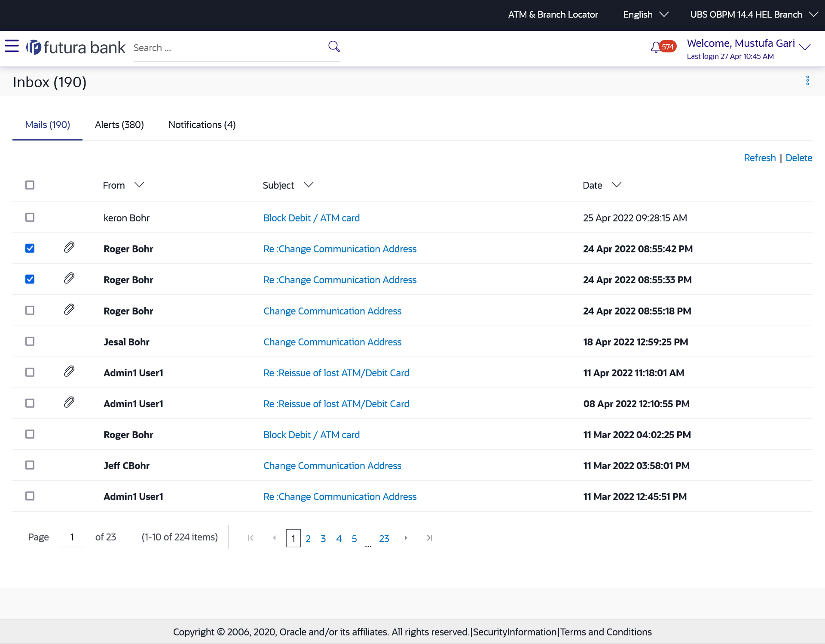Select the keron Bohr mail checkbox
The image size is (825, 644).
click(x=30, y=217)
